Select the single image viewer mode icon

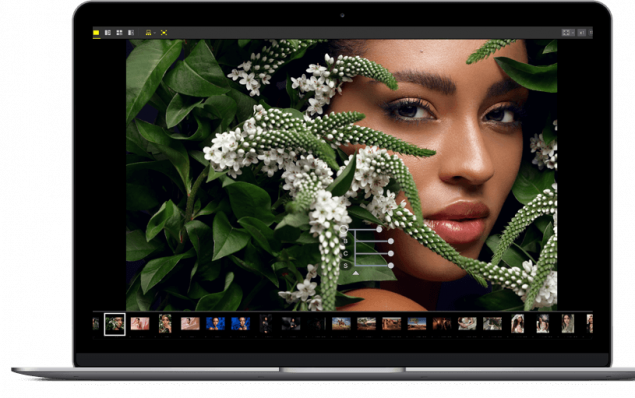coord(96,32)
